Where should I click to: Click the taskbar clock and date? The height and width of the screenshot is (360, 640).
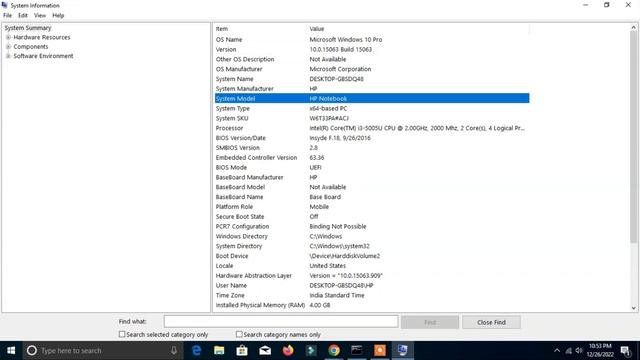pos(600,351)
